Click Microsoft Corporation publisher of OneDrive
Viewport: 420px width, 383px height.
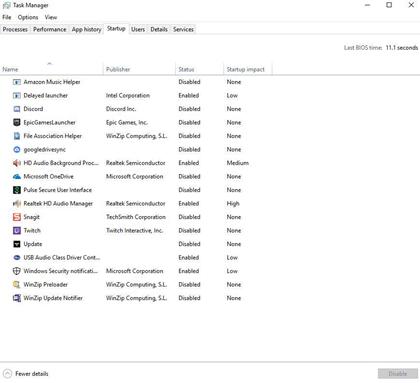click(134, 177)
